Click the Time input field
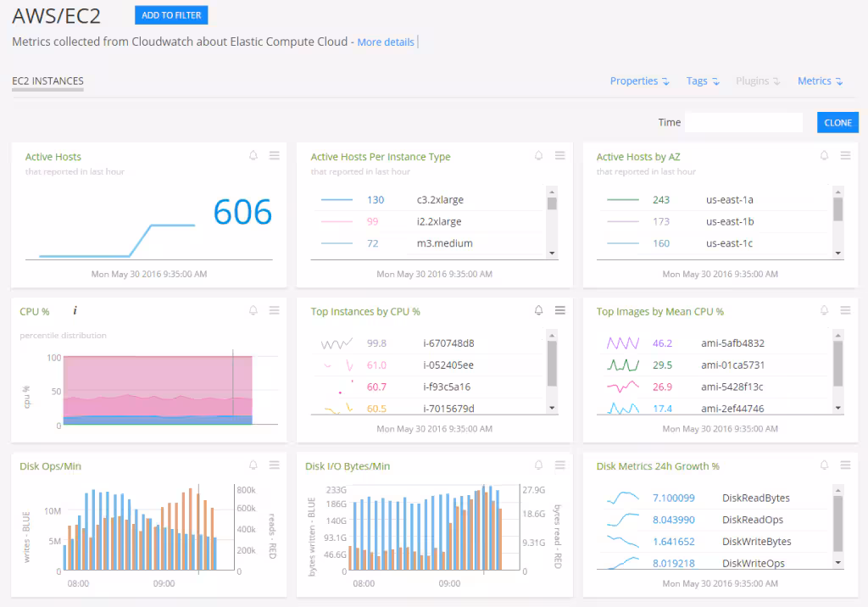The height and width of the screenshot is (607, 868). tap(743, 122)
